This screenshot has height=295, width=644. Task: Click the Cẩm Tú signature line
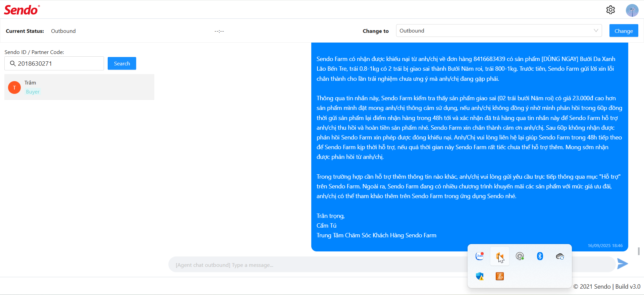(326, 226)
